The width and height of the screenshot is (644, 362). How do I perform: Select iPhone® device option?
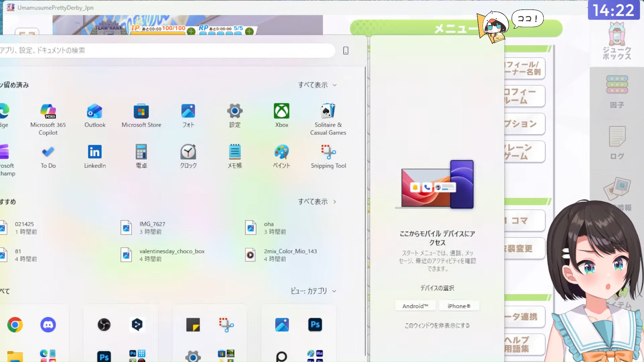(459, 306)
